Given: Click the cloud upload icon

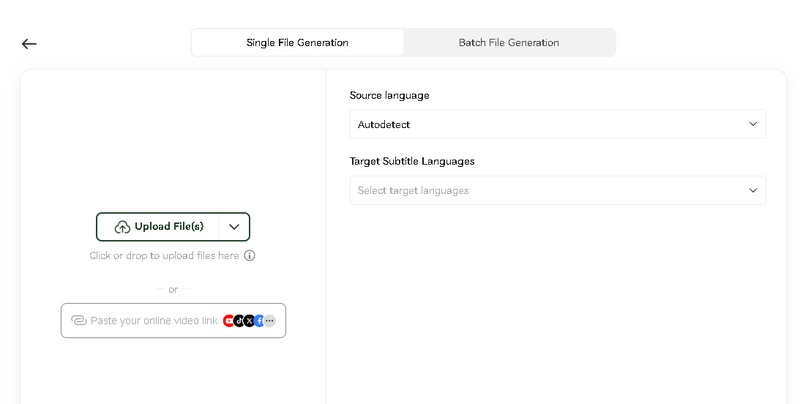Looking at the screenshot, I should (x=122, y=227).
